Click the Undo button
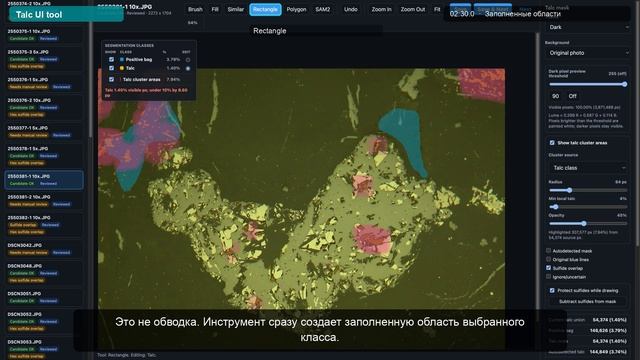 351,9
